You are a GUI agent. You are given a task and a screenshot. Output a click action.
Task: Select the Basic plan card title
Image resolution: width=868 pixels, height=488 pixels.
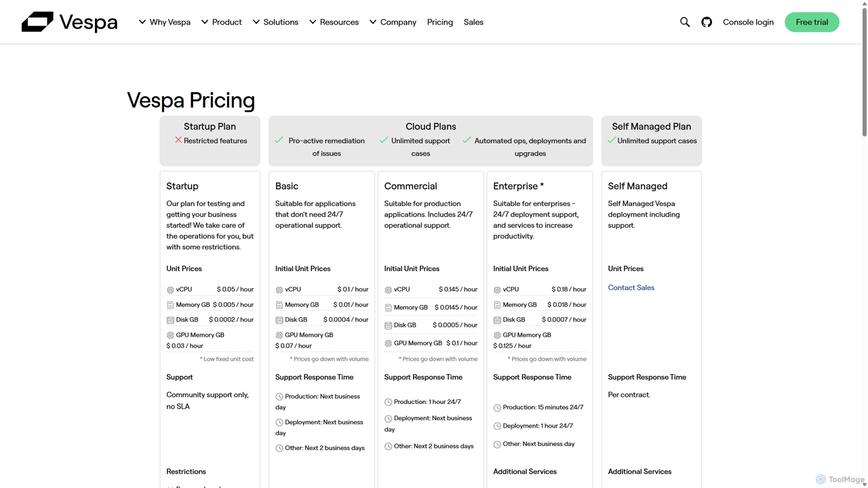287,186
